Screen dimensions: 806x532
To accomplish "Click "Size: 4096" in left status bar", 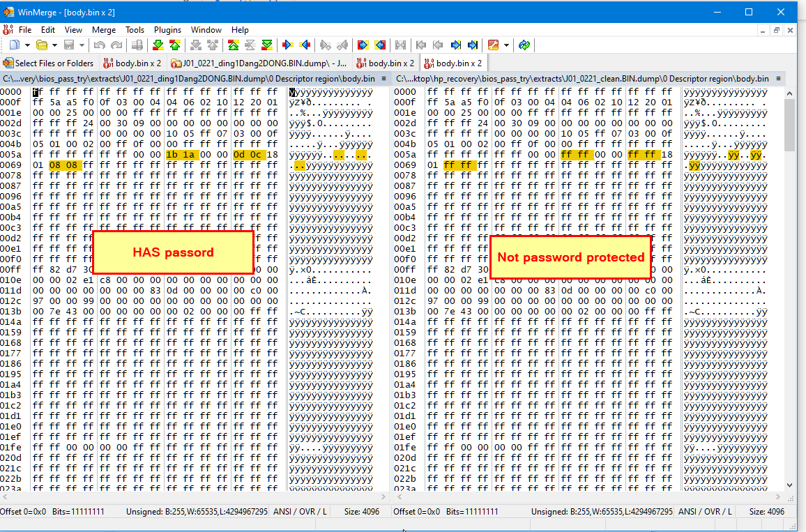I will click(361, 512).
